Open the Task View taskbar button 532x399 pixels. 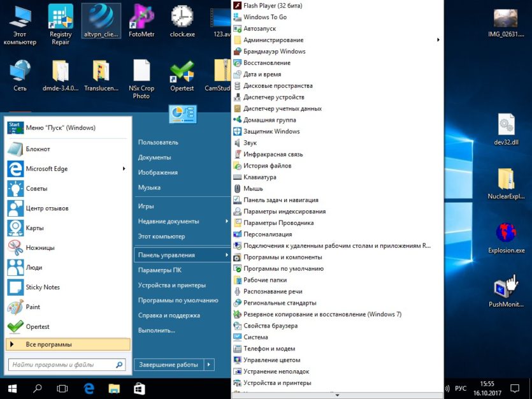(62, 388)
